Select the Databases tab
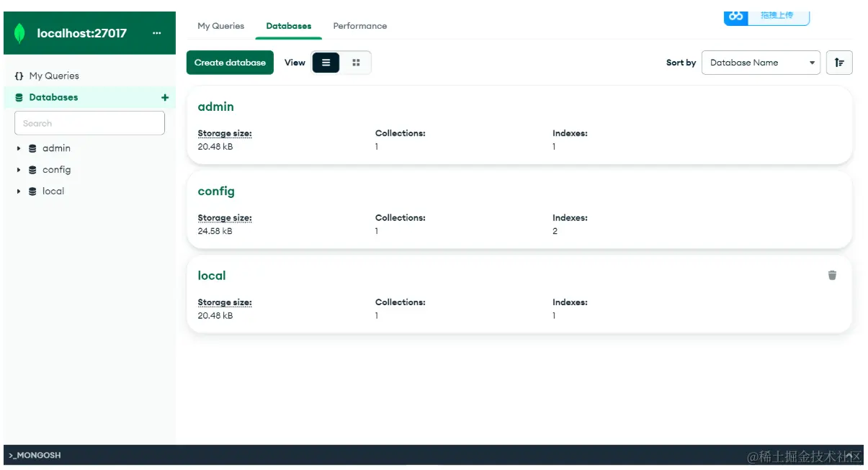The height and width of the screenshot is (470, 868). point(289,26)
